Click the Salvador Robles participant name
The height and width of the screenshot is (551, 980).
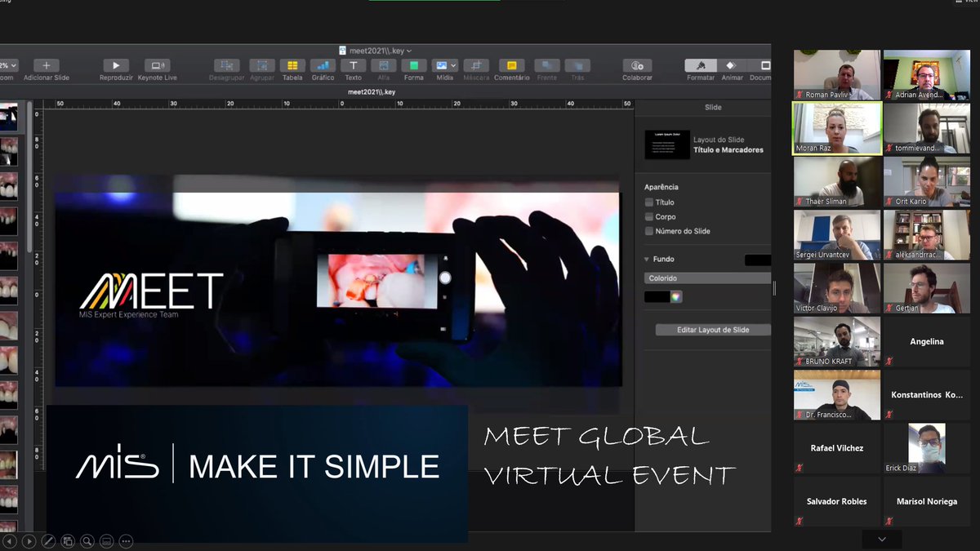point(837,501)
